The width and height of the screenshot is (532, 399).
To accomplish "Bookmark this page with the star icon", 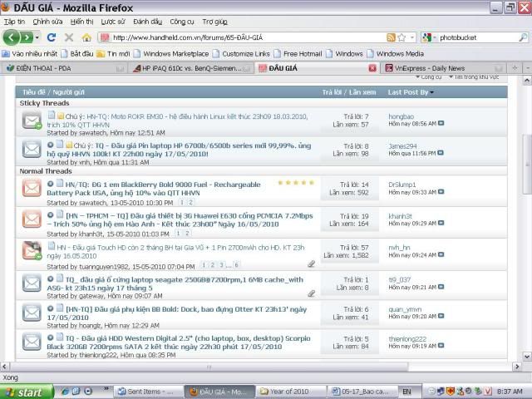I will [x=401, y=37].
